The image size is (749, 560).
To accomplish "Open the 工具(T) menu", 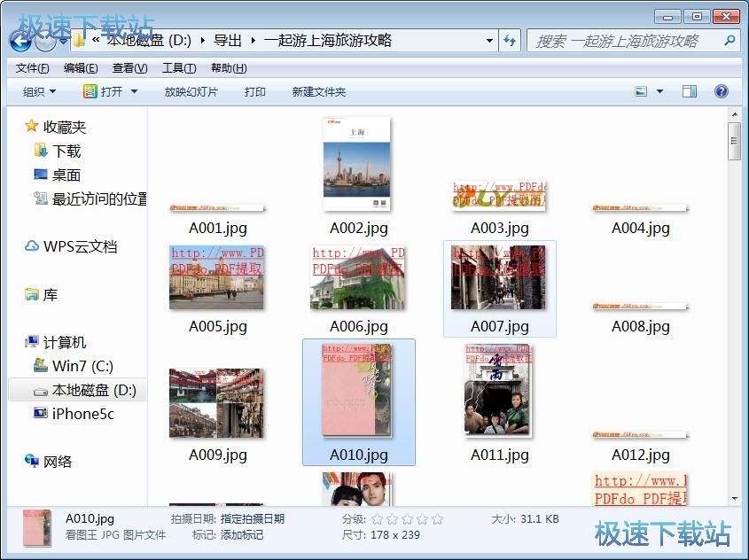I will (x=179, y=68).
